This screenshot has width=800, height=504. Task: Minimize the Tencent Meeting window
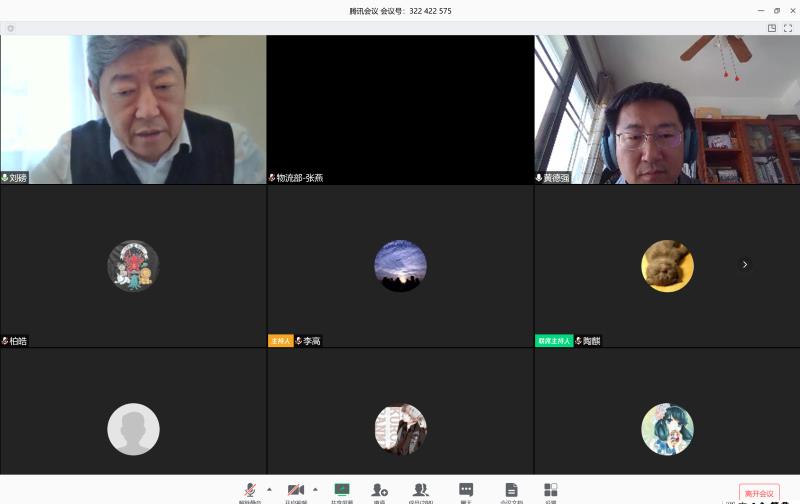pyautogui.click(x=761, y=11)
